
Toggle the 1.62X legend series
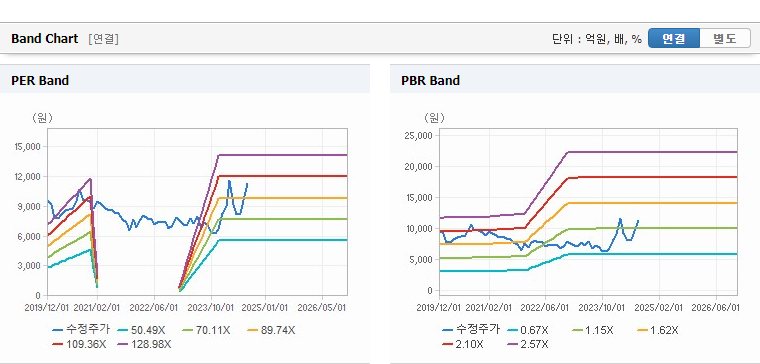pos(658,330)
